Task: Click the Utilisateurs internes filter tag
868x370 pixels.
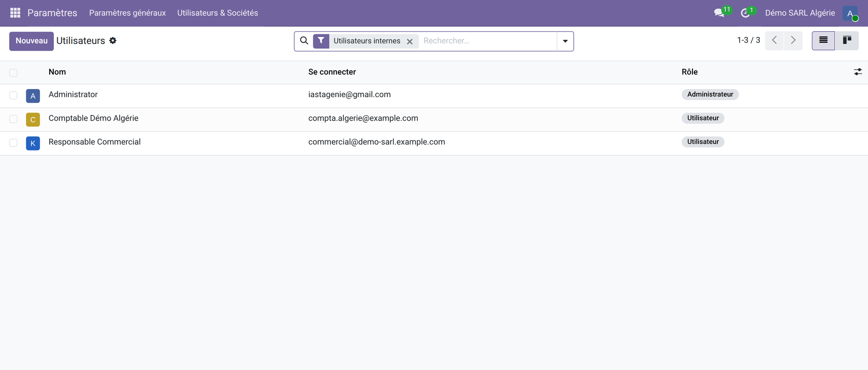Action: tap(367, 41)
